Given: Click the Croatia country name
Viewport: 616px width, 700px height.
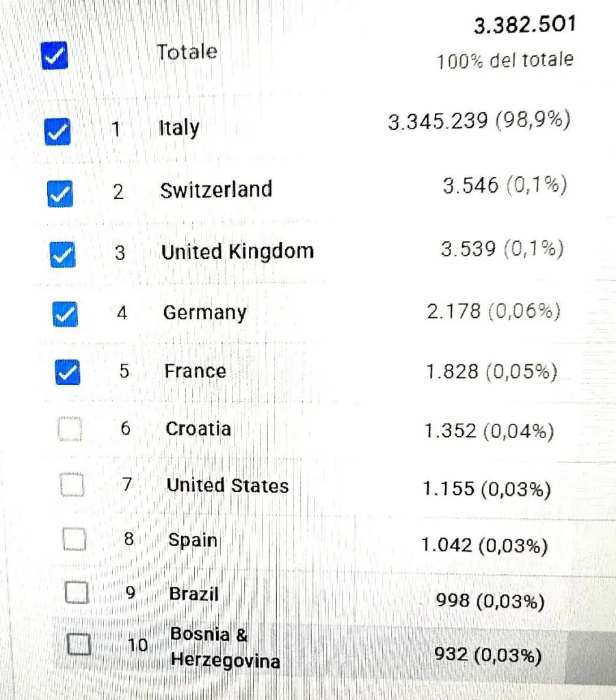Looking at the screenshot, I should click(198, 429).
